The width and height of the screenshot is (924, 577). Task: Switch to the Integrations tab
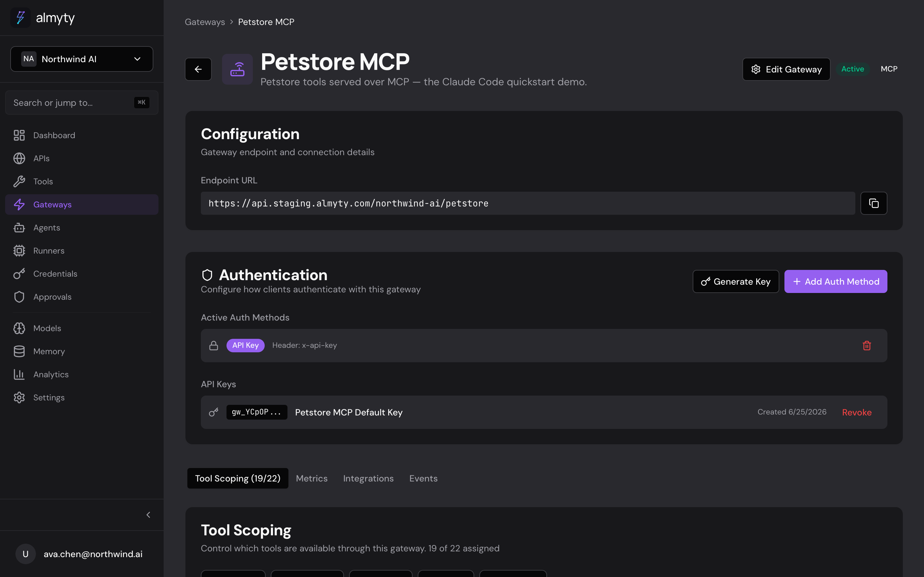tap(368, 478)
